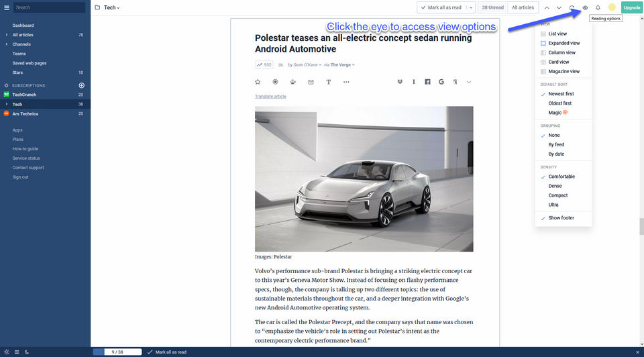The height and width of the screenshot is (357, 644).
Task: Open Mark all as read dropdown arrow
Action: (x=471, y=7)
